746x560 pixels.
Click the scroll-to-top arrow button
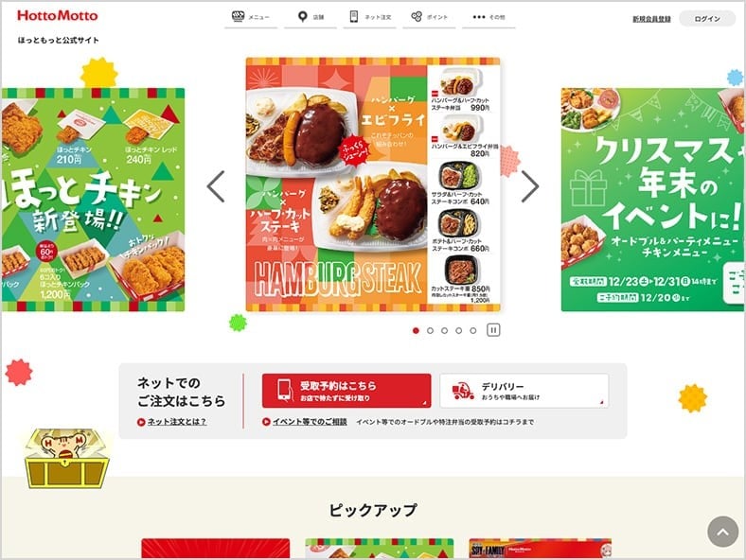click(x=722, y=532)
